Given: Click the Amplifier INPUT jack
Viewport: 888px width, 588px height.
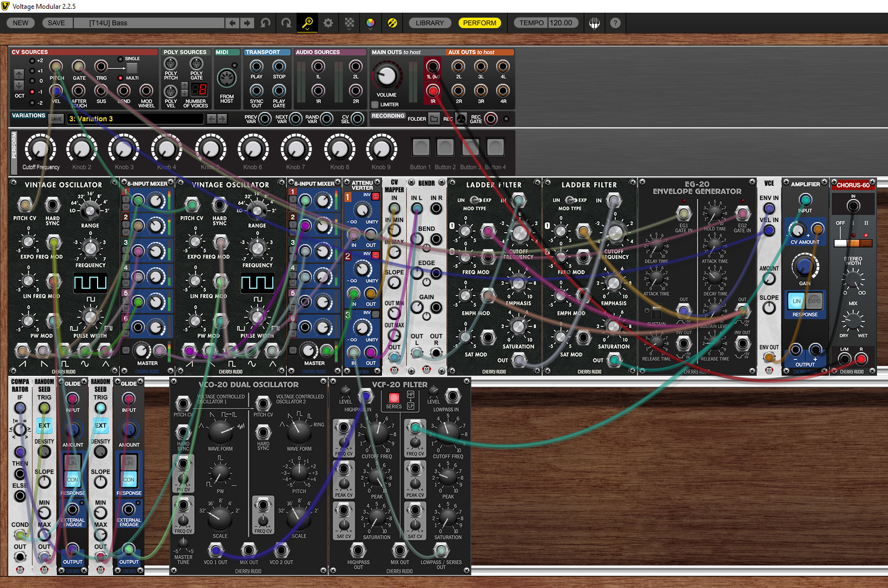Looking at the screenshot, I should tap(805, 200).
